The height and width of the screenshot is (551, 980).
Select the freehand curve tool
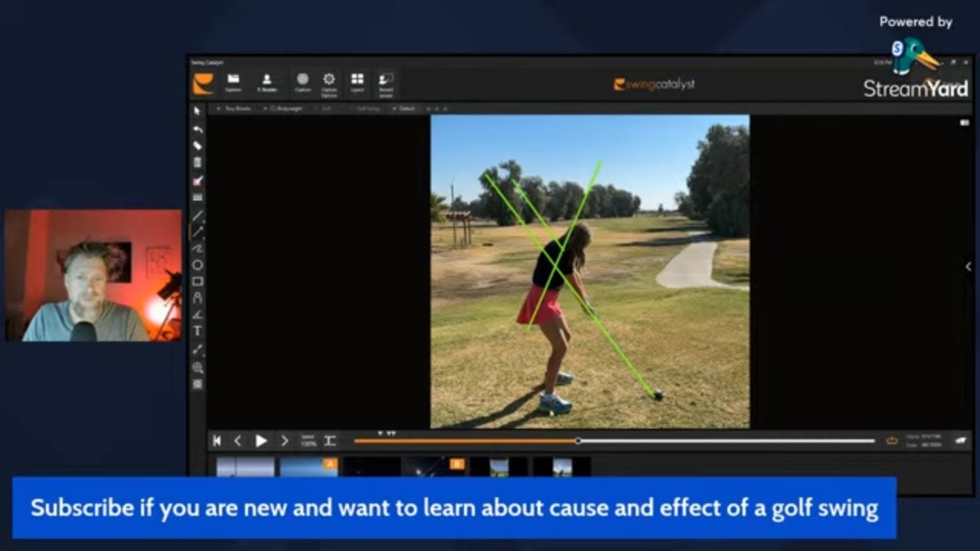tap(198, 248)
